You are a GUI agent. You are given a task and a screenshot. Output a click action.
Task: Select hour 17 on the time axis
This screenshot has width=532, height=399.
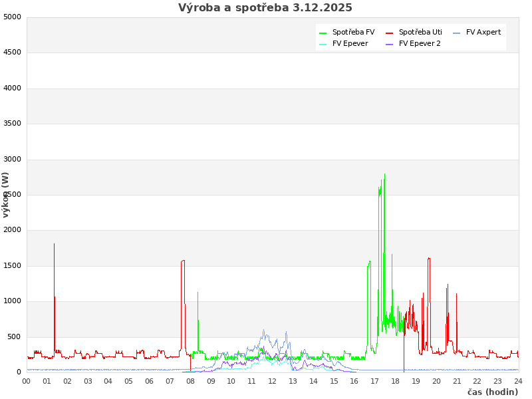375,381
